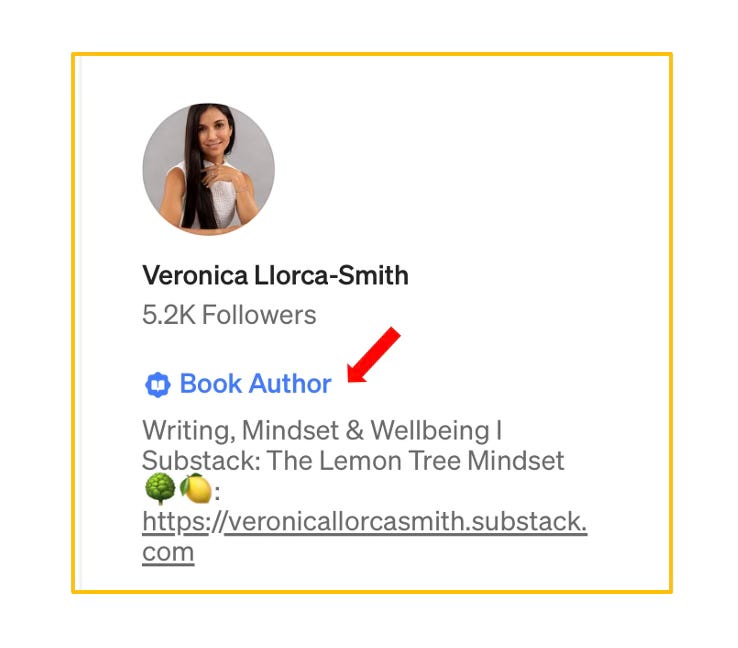Click the surname 'Llorca-Smith'
738x648 pixels.
coord(331,275)
